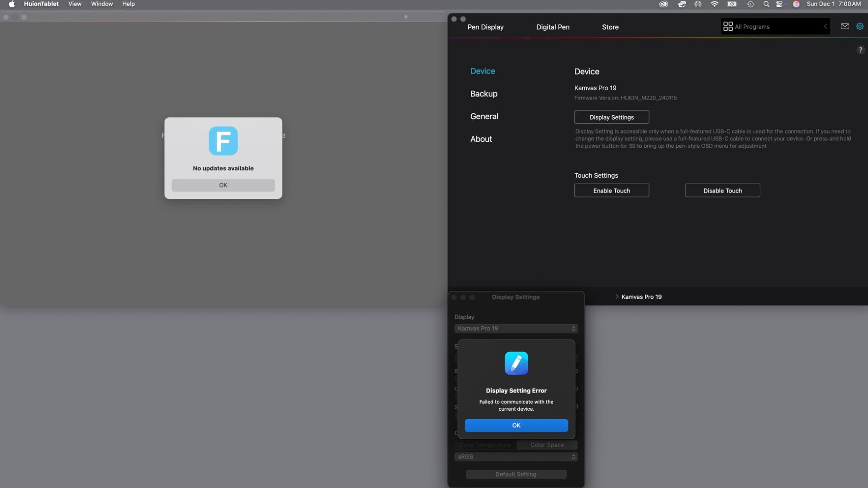The height and width of the screenshot is (488, 868).
Task: Switch to the Color Space tab
Action: [547, 445]
